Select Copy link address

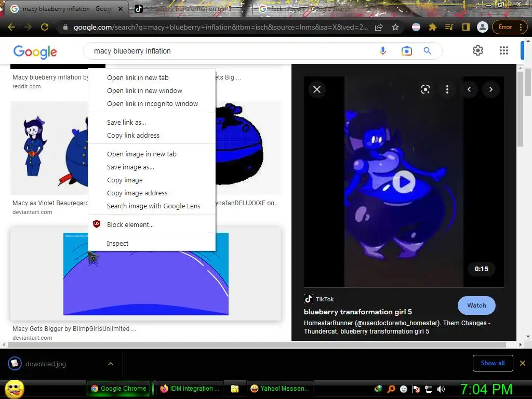[x=152, y=135]
